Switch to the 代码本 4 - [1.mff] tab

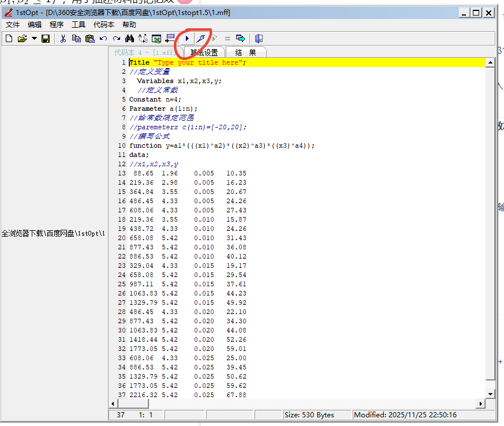tap(145, 53)
